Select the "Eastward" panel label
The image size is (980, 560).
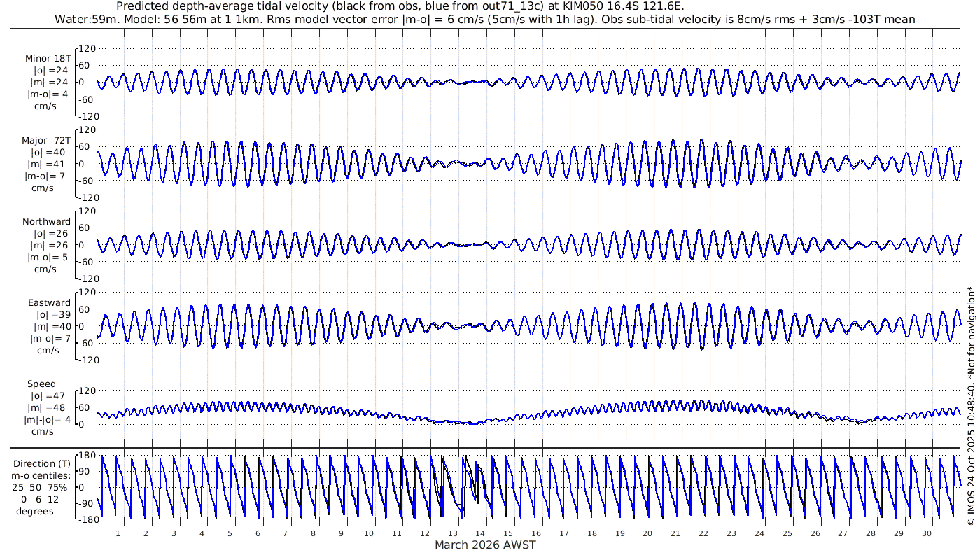(x=49, y=303)
